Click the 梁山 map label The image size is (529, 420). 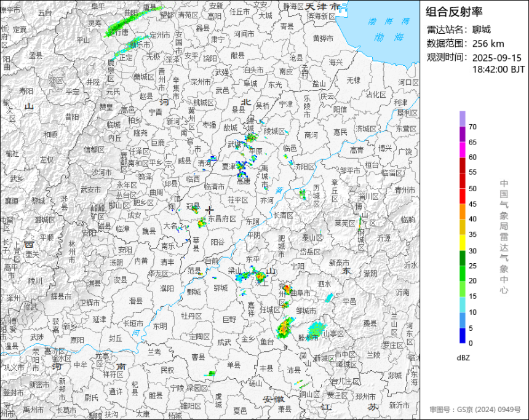point(235,270)
